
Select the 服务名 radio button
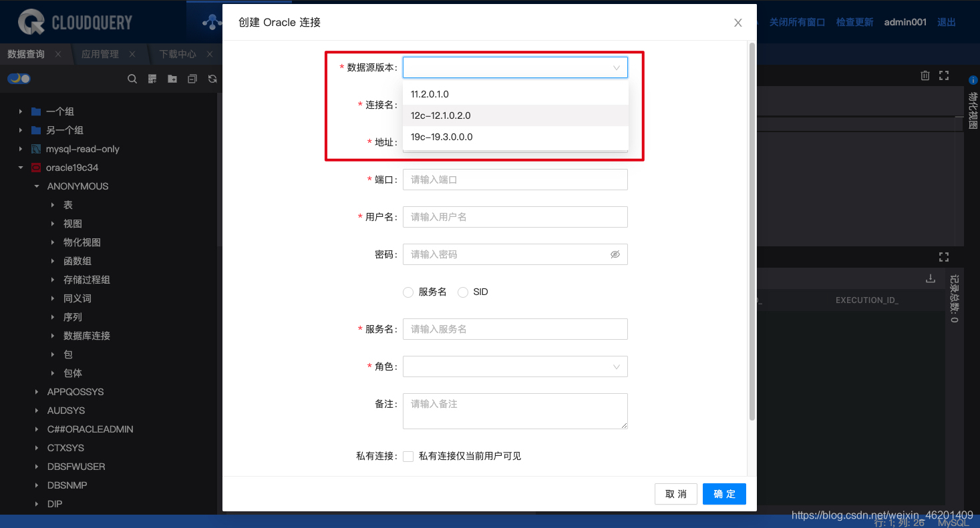[408, 292]
